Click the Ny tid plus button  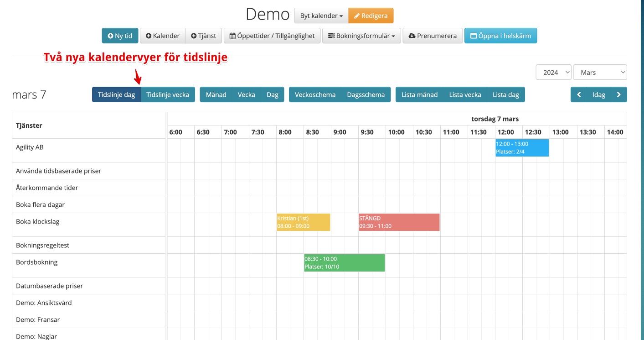pos(120,36)
